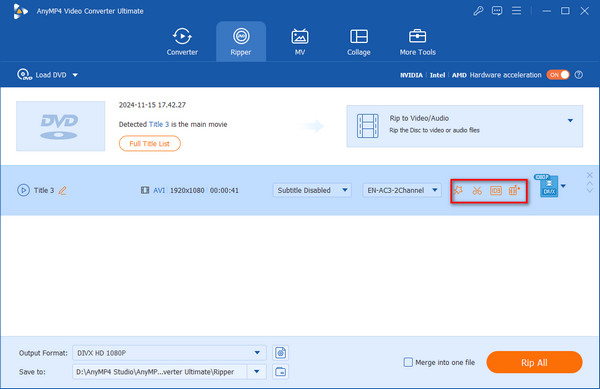Click the 2024-11-15 17.42.27 disc name
This screenshot has width=600, height=389.
point(152,105)
